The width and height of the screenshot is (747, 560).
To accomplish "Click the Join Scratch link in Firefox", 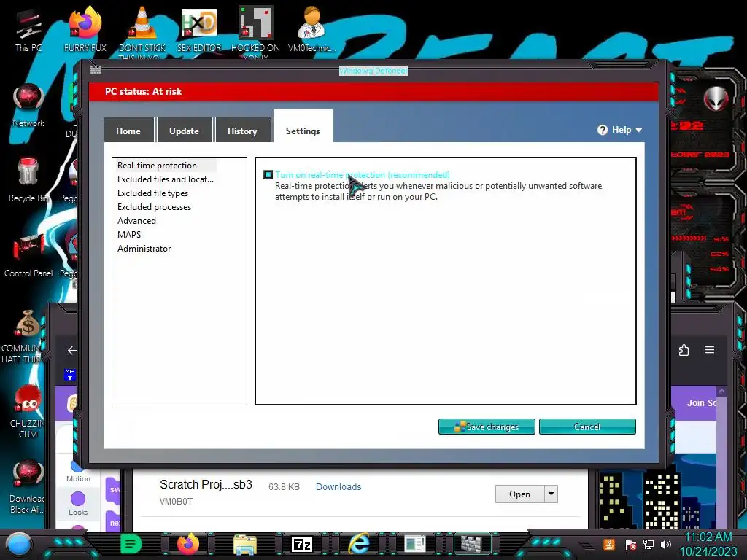I will click(x=701, y=402).
